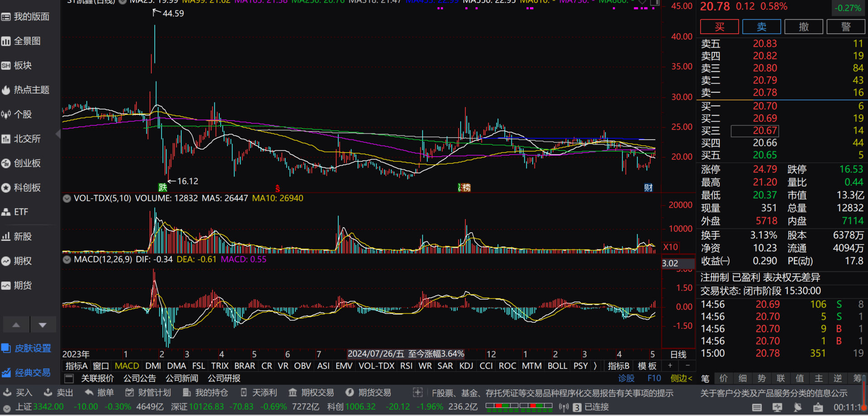Expand the index status bar round arrow
868x416 pixels.
pos(7,407)
